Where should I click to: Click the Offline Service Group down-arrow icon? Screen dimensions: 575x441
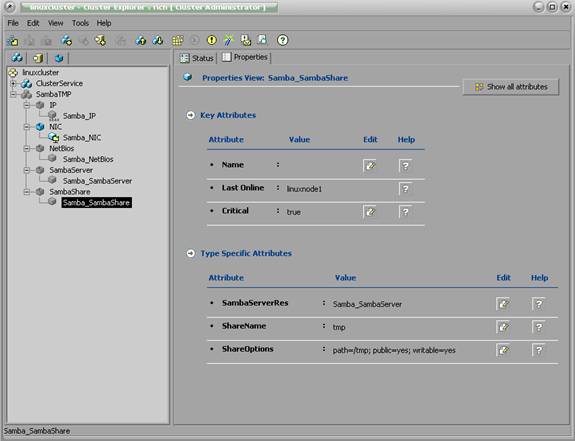point(158,40)
